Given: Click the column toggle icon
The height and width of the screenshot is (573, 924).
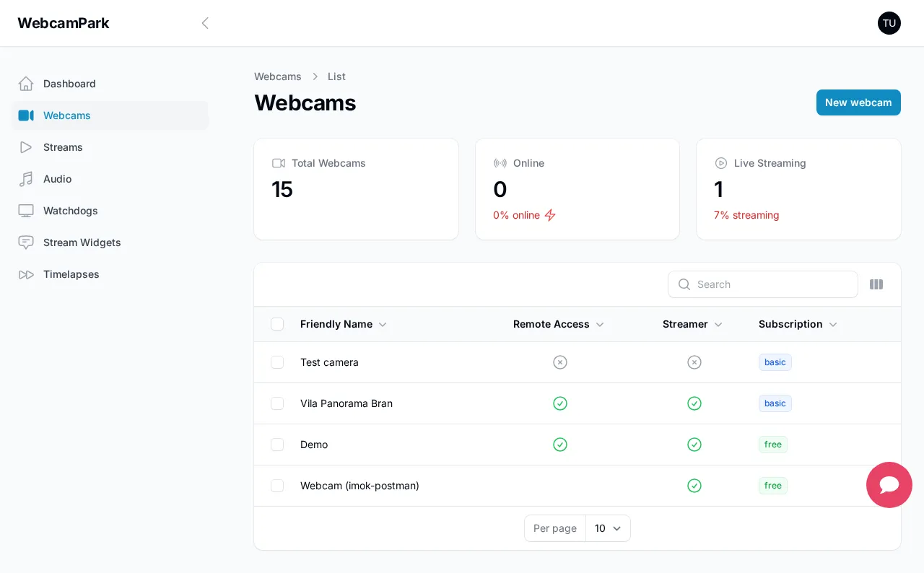Looking at the screenshot, I should pos(876,284).
